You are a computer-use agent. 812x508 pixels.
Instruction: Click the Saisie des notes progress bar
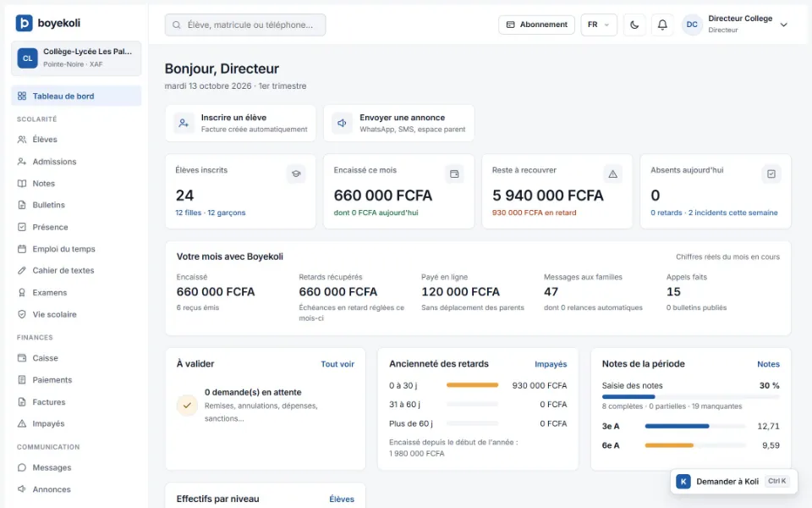(691, 397)
